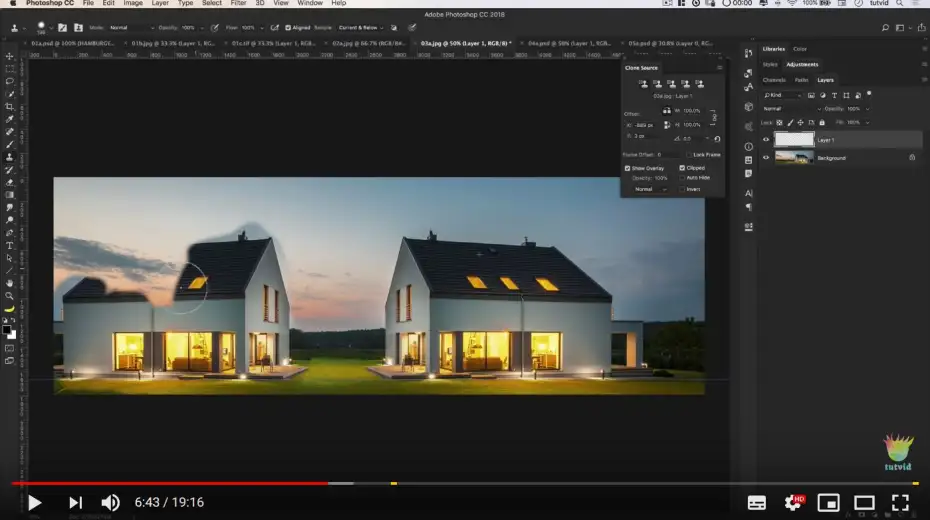Viewport: 930px width, 520px height.
Task: Select the Gradient tool
Action: [x=9, y=195]
